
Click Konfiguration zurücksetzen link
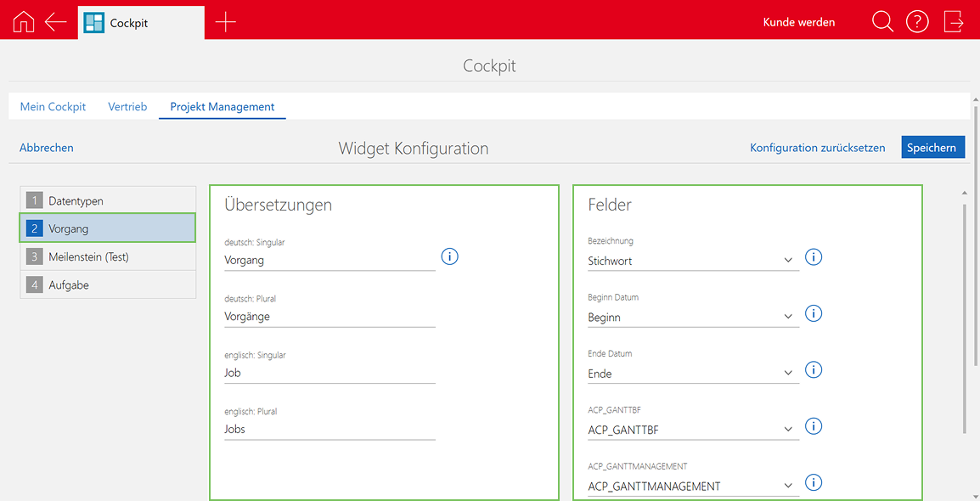click(x=818, y=147)
